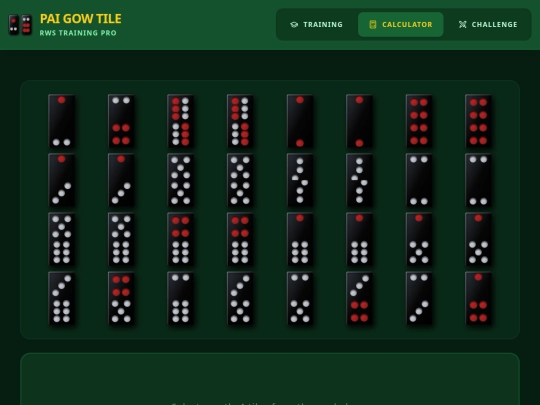Select the right all-red 4-4 tile

click(478, 121)
